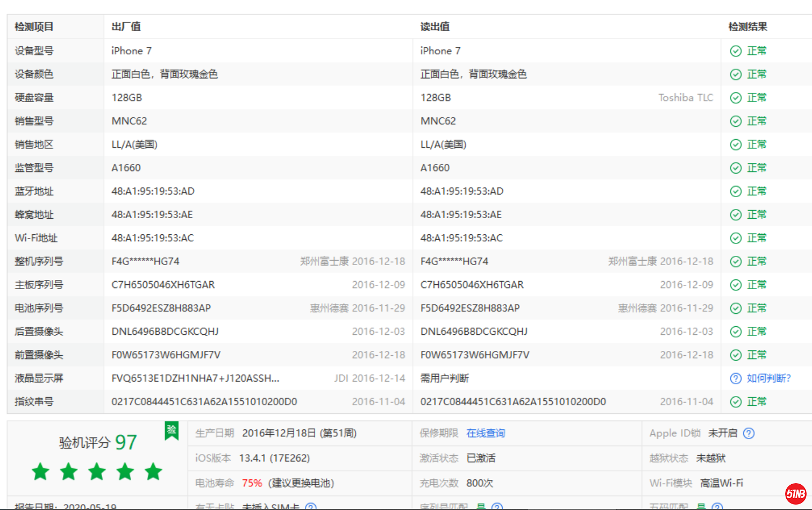Click the green check icon on the 指纹串号 row

point(735,401)
